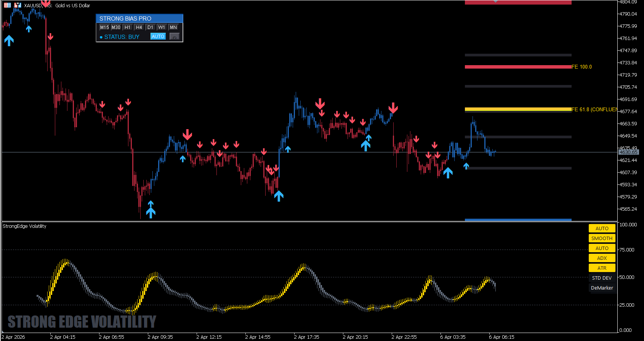Click the XAUUSD Gold vs US Dollar title
644x341 pixels.
click(x=57, y=5)
